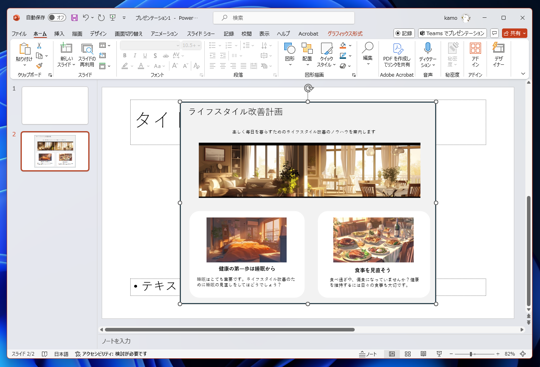Screen dimensions: 540x367
Task: Switch to normal view icon in status bar
Action: pos(392,354)
